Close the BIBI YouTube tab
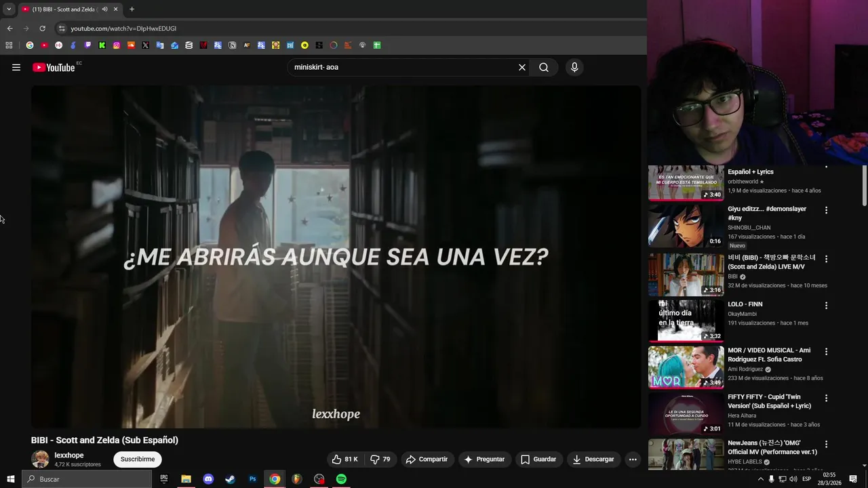The width and height of the screenshot is (868, 488). 115,9
